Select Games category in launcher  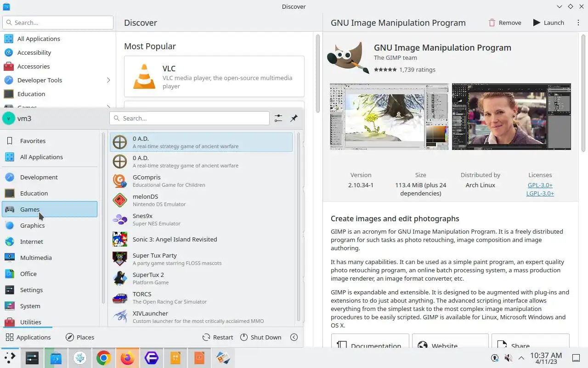[x=50, y=209]
